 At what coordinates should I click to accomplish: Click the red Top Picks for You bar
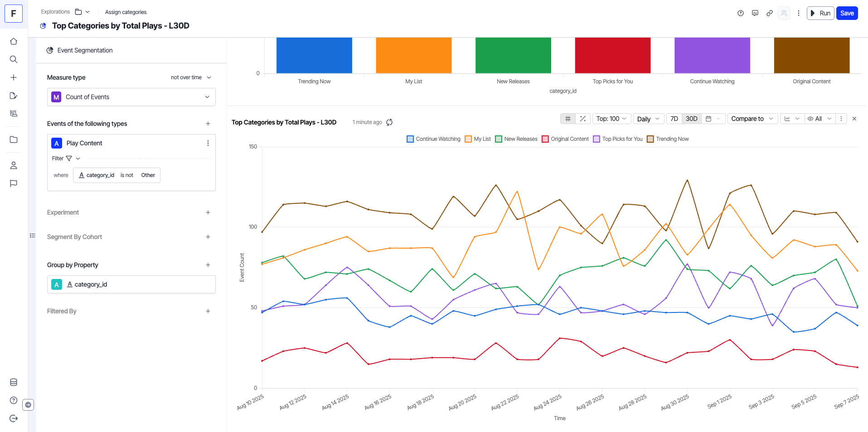tap(612, 55)
